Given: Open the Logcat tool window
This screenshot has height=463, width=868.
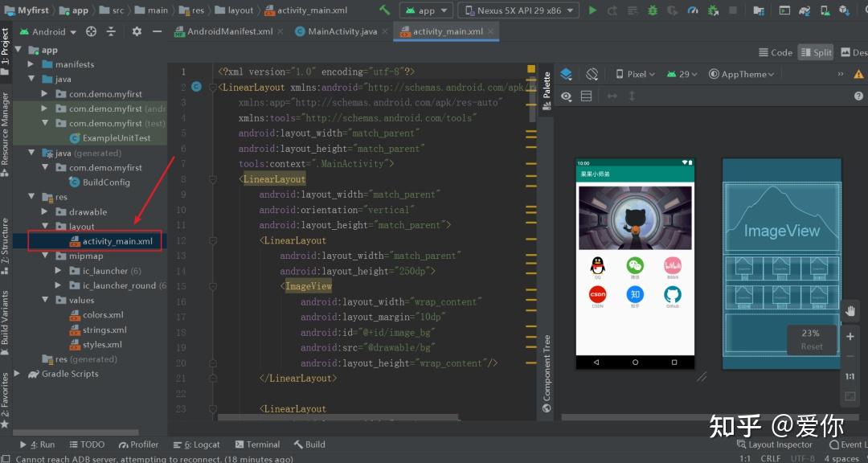Looking at the screenshot, I should tap(197, 445).
